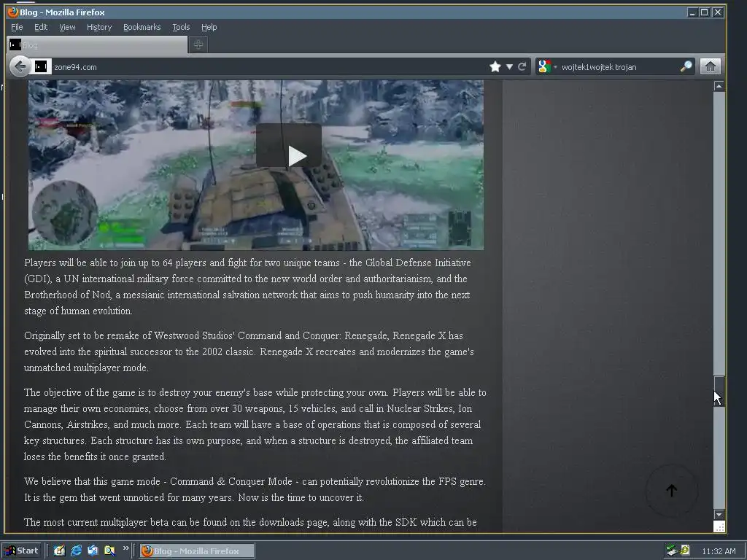Viewport: 747px width, 560px height.
Task: Open the address bar history dropdown arrow
Action: [x=509, y=66]
